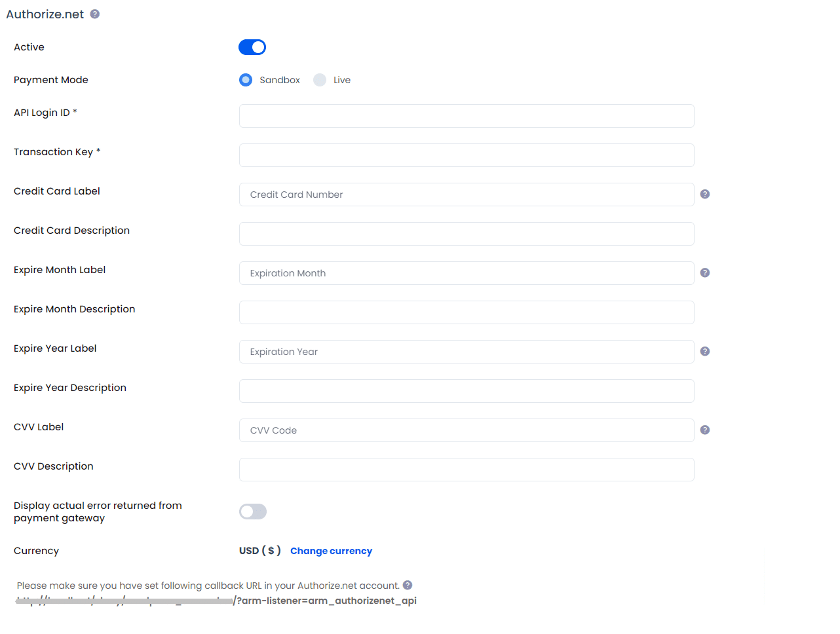The width and height of the screenshot is (840, 634).
Task: Focus the API Login ID field
Action: (467, 116)
